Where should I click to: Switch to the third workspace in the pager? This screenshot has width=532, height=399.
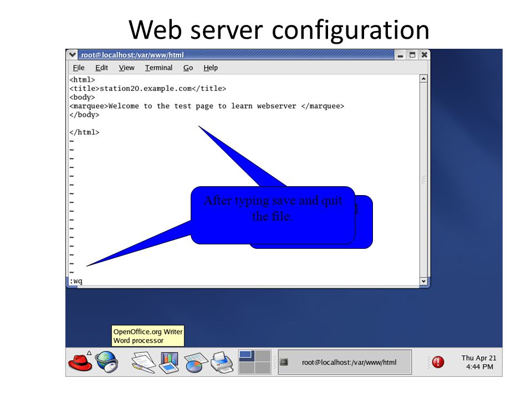click(246, 368)
